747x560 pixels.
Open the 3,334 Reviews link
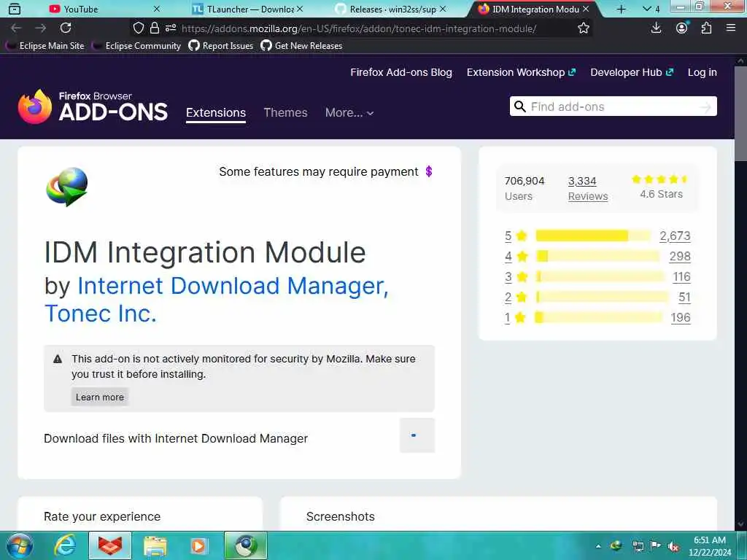pyautogui.click(x=588, y=189)
